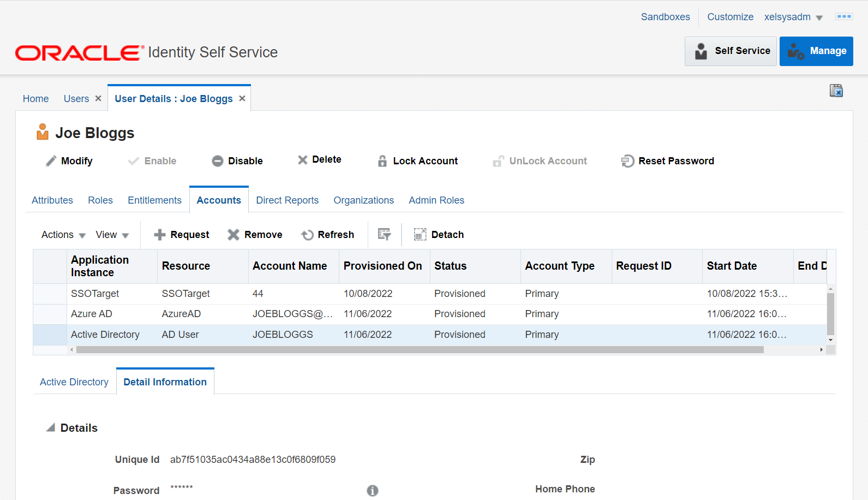Click the Unique Id value text
Screen dimensions: 868x500
[x=253, y=460]
